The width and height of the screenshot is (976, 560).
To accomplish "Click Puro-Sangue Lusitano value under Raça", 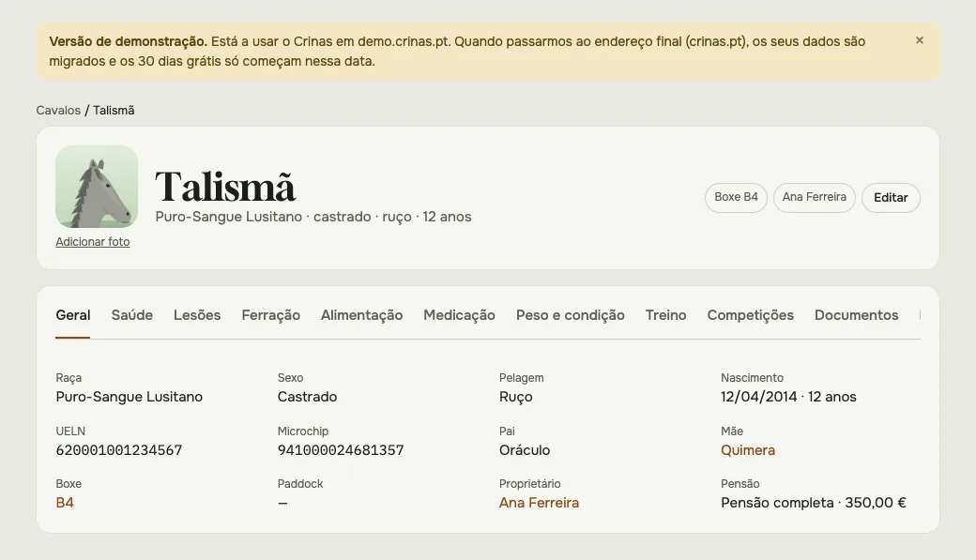I will [x=129, y=397].
